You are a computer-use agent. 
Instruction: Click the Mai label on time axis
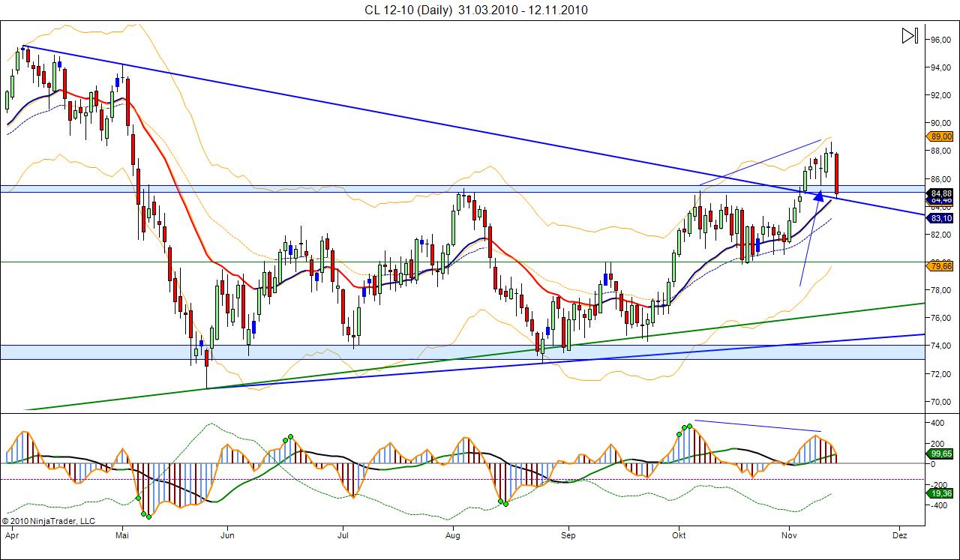pyautogui.click(x=123, y=536)
